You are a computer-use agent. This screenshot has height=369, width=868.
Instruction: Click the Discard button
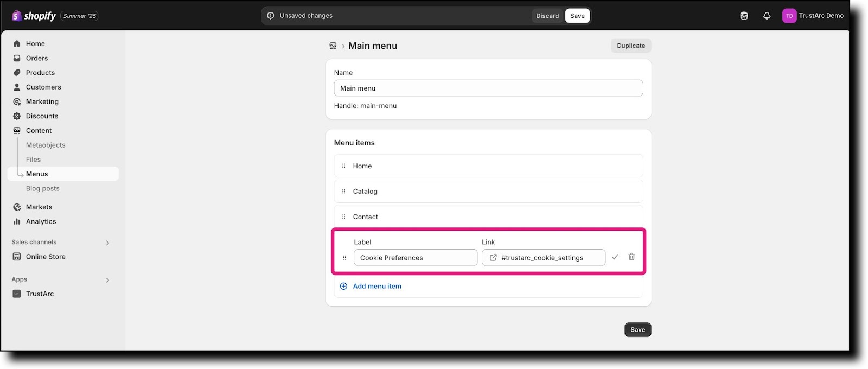pos(547,16)
